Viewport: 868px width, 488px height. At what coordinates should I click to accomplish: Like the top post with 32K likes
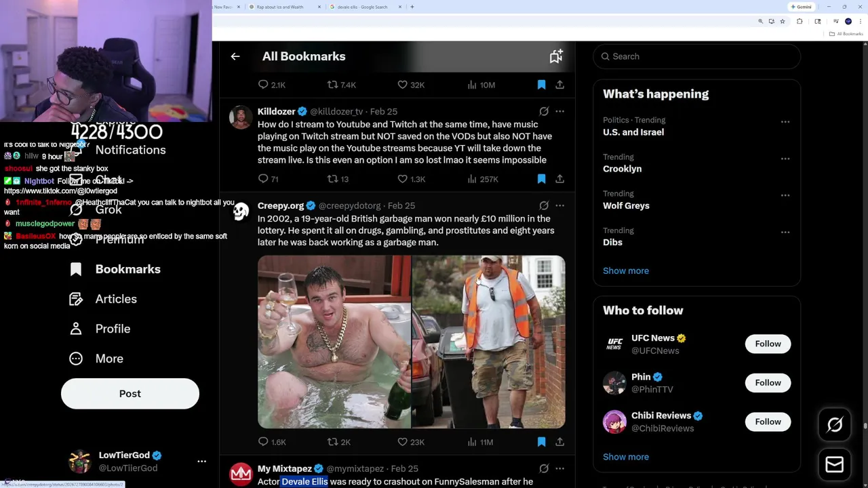[x=410, y=85]
